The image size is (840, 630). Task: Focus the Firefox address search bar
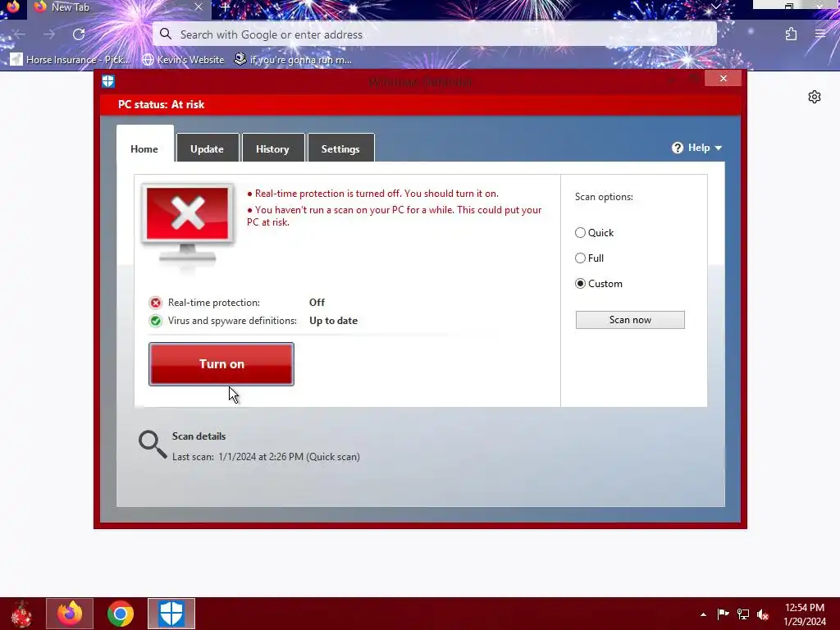click(x=435, y=34)
